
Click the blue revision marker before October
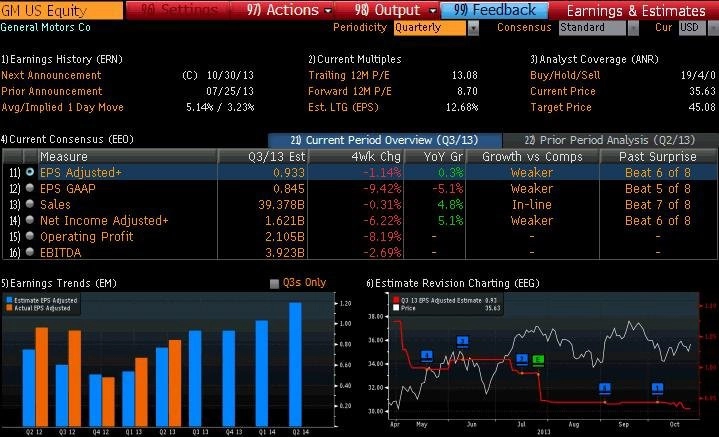click(x=658, y=388)
